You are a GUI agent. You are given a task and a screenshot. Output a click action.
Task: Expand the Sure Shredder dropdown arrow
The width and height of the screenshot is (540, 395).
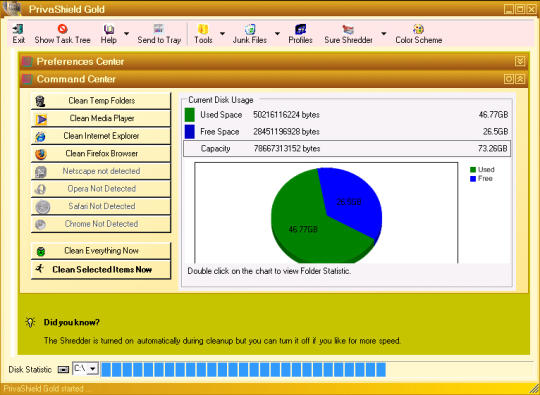384,34
